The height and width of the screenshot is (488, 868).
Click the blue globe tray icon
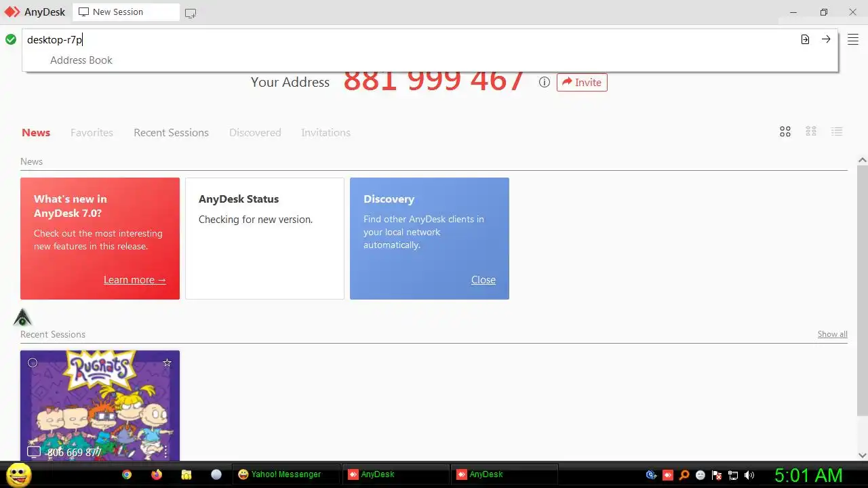[x=652, y=475]
